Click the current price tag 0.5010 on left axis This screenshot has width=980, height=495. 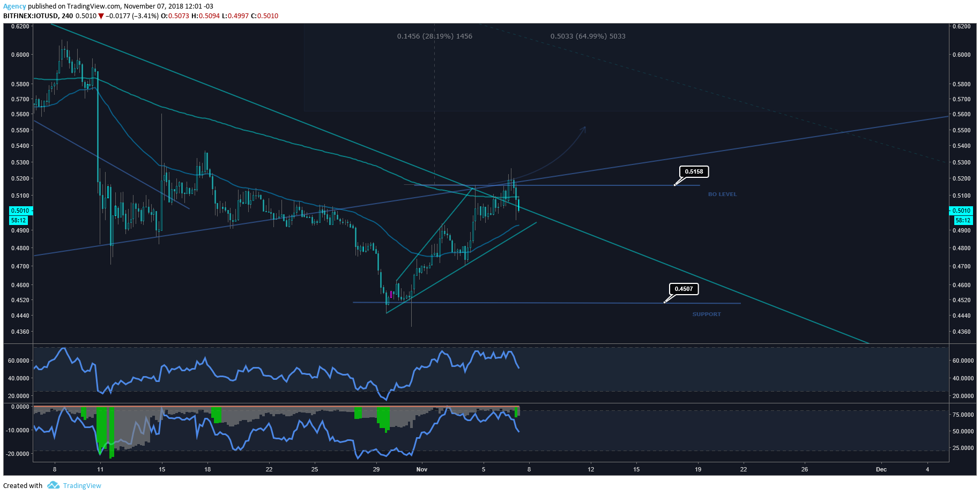tap(20, 211)
